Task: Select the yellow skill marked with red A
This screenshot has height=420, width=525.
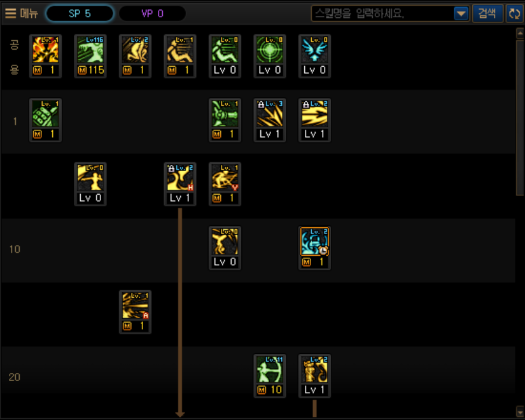Action: [135, 306]
